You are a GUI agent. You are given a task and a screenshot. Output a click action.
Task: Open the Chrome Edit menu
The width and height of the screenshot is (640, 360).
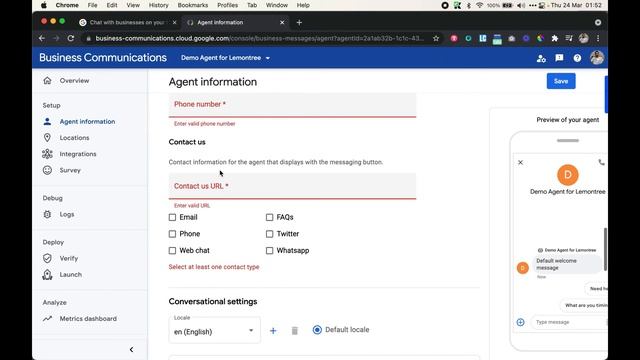tap(112, 5)
